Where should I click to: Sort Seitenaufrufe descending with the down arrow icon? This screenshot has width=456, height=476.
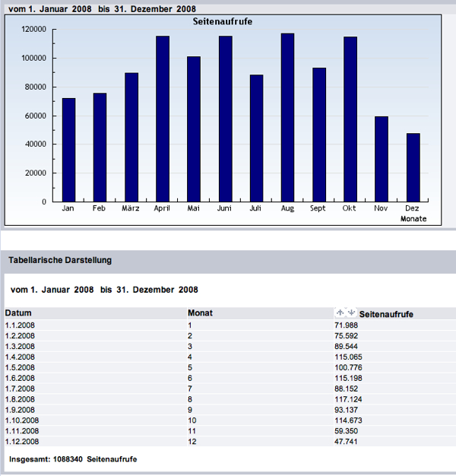(x=351, y=313)
